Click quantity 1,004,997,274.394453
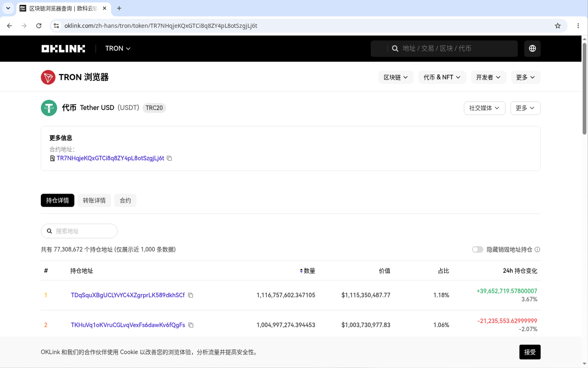Viewport: 588px width, 368px height. pos(286,325)
